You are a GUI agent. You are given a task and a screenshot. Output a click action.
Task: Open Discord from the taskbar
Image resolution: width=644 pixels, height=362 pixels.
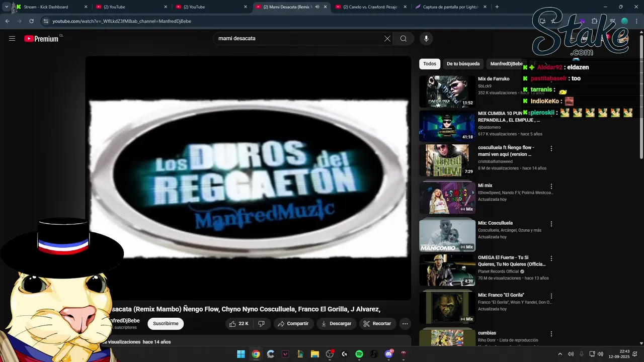[388, 354]
